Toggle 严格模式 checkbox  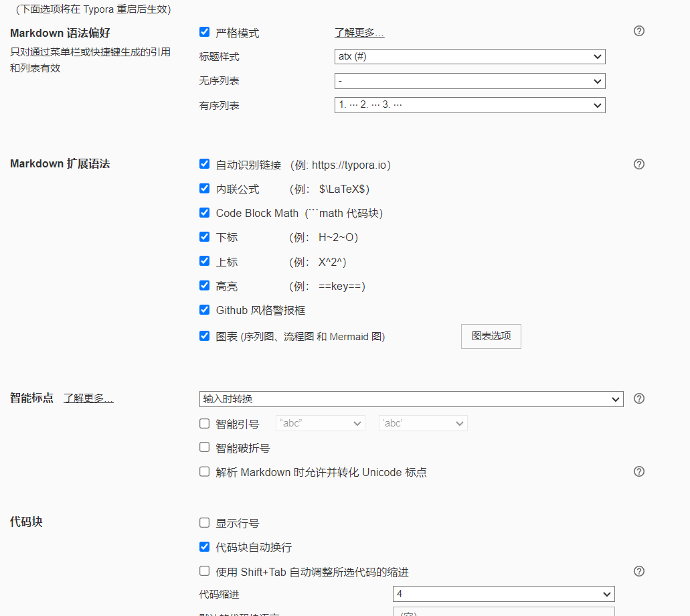(x=204, y=31)
